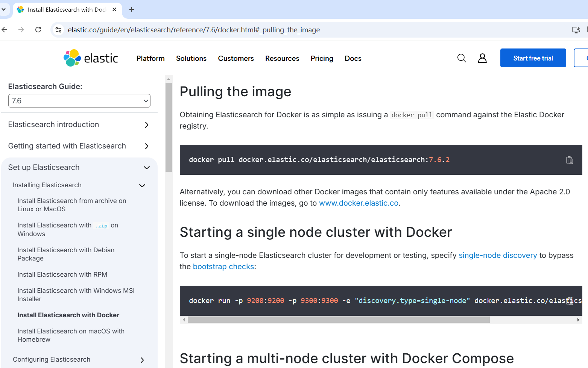Click the Elastic logo
Image resolution: width=588 pixels, height=368 pixels.
[x=91, y=58]
